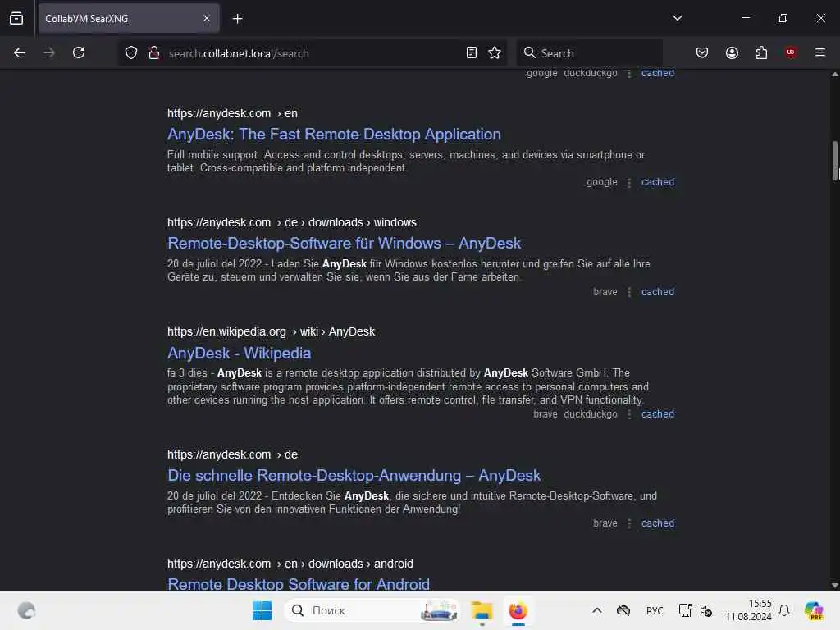Viewport: 840px width, 630px height.
Task: Focus the Firefox Search box
Action: pos(589,53)
